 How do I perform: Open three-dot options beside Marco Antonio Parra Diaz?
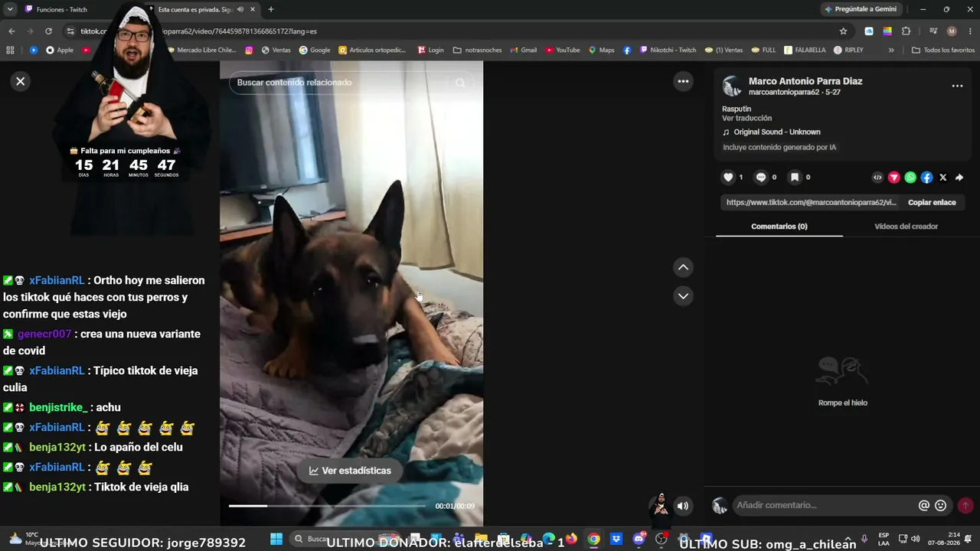(x=957, y=86)
